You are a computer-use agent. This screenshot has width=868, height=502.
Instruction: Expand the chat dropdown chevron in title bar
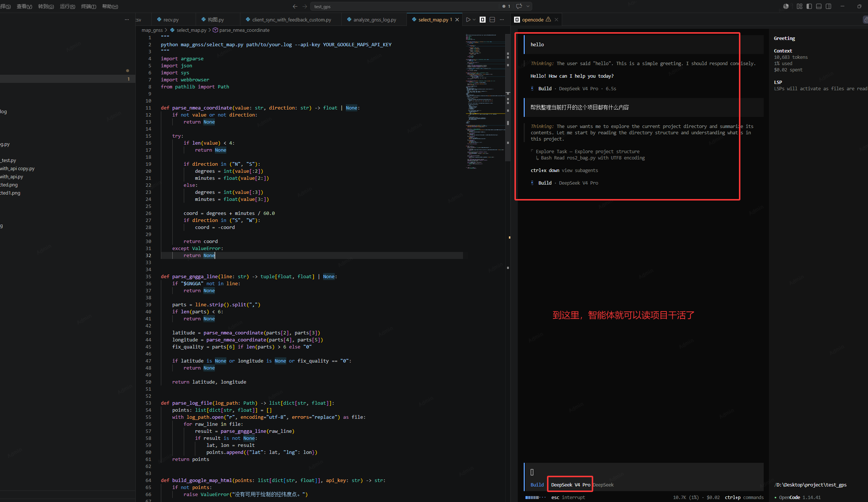pyautogui.click(x=528, y=6)
